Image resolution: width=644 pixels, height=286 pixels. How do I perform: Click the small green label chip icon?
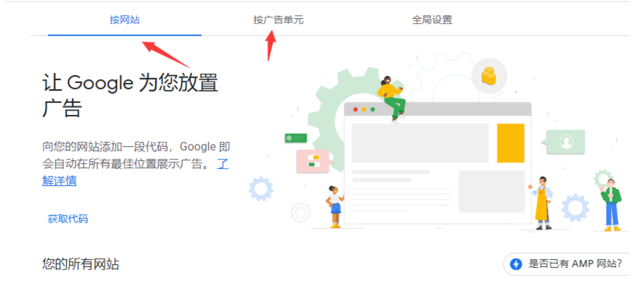tap(296, 138)
